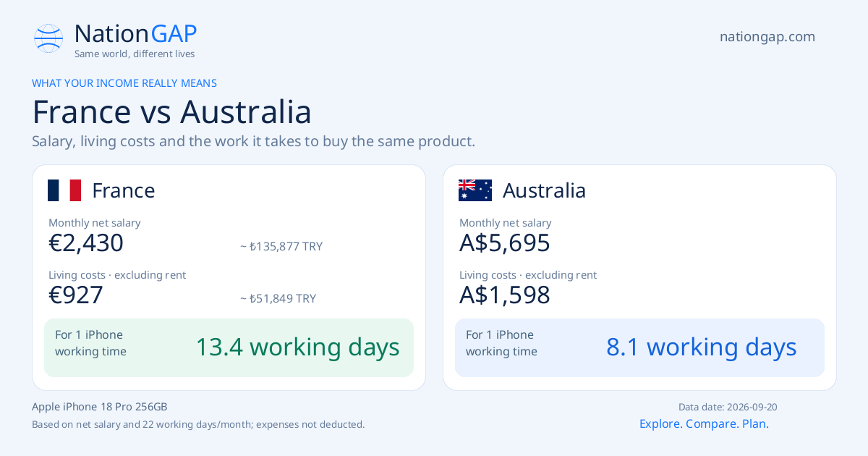
Task: Click France's 'For 1 iPhone working time' label
Action: 91,343
